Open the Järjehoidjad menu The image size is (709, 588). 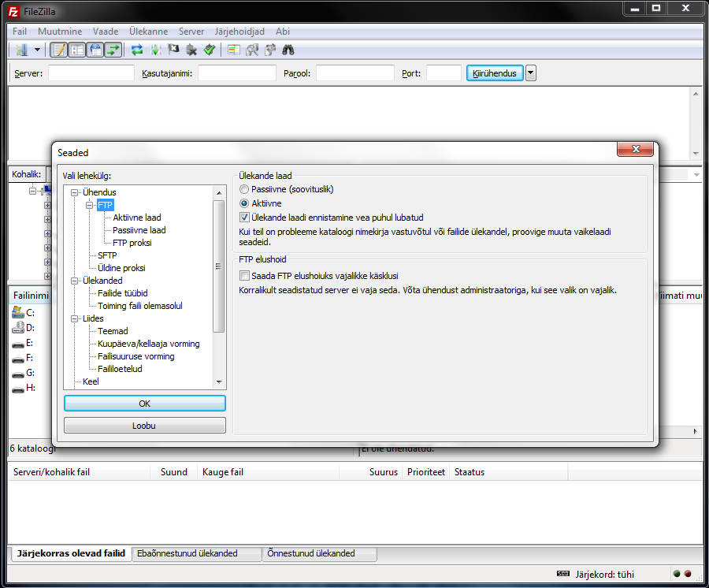pos(239,32)
